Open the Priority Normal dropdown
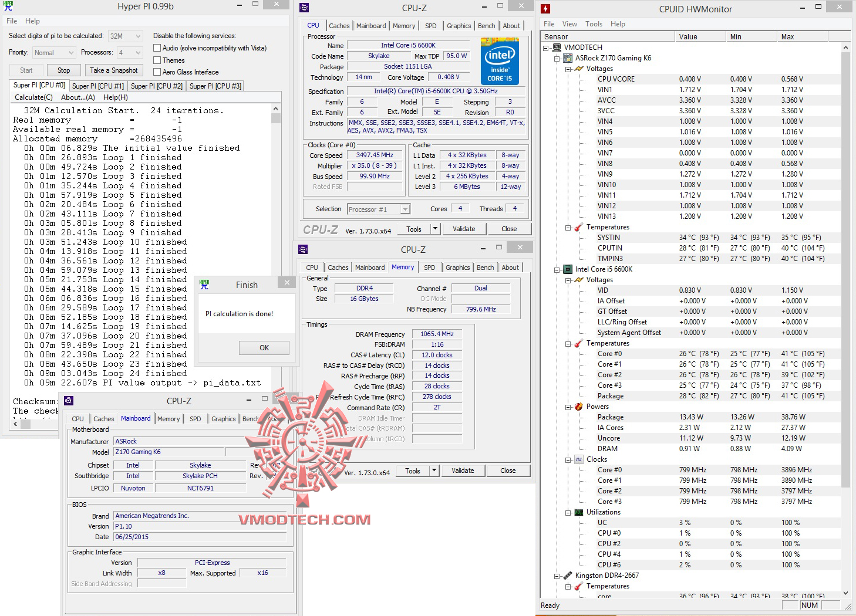 coord(54,53)
